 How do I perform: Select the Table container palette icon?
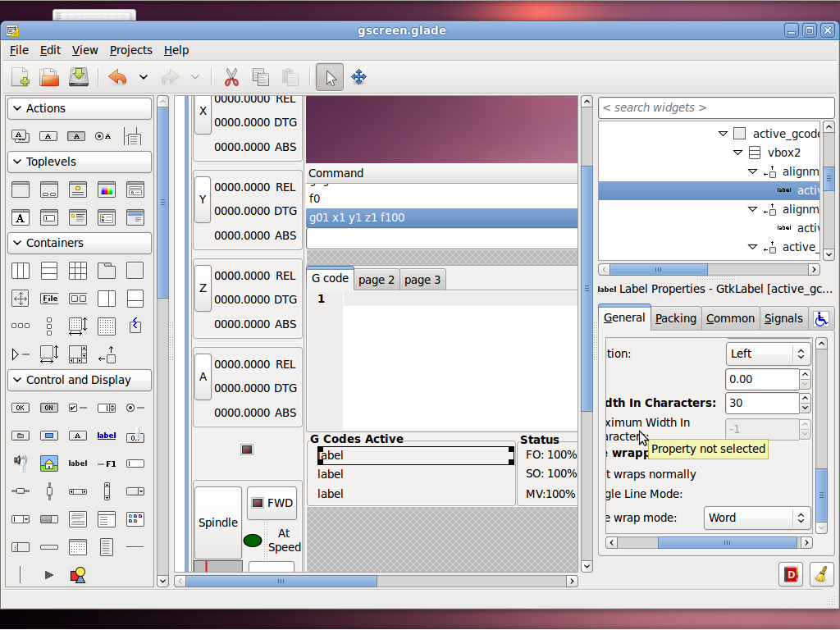click(78, 271)
